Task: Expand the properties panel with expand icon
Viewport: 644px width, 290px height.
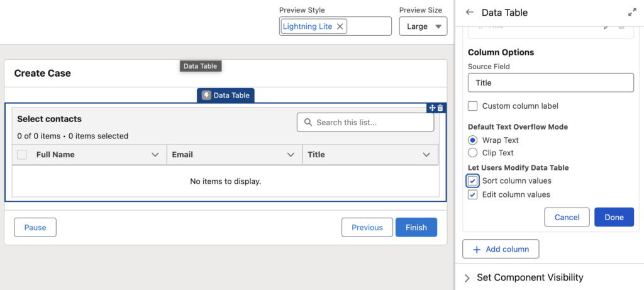Action: (632, 13)
